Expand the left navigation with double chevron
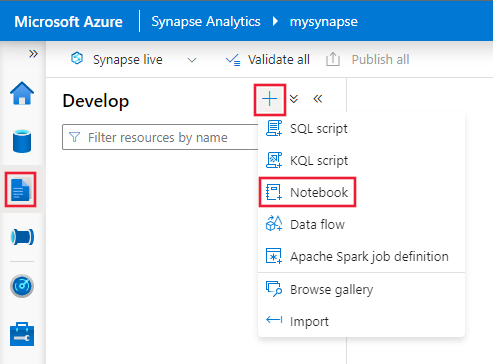Screen dimensions: 493x364 (x=33, y=54)
